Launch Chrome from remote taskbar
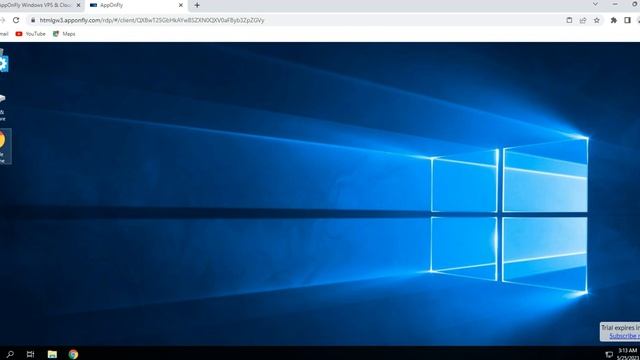The image size is (640, 360). (x=73, y=354)
